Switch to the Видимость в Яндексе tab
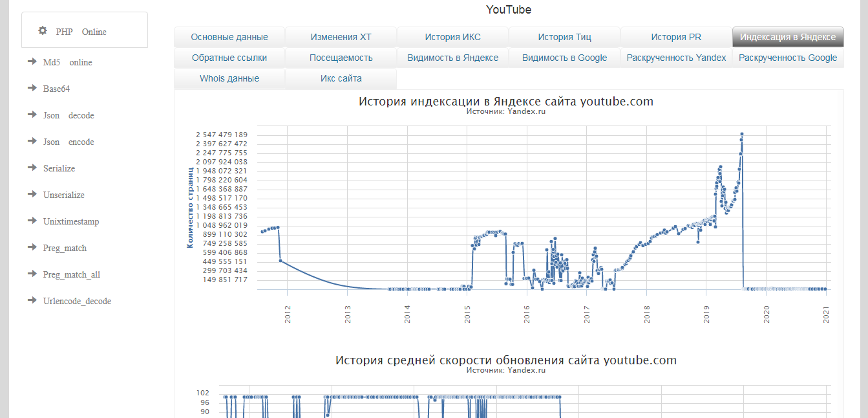 pos(452,58)
